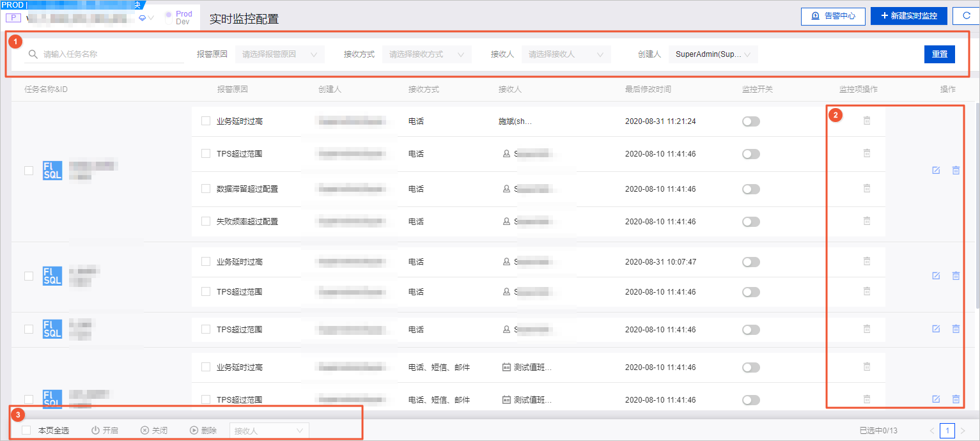Select page number 1 in the pagination
This screenshot has height=441, width=980.
tap(947, 431)
